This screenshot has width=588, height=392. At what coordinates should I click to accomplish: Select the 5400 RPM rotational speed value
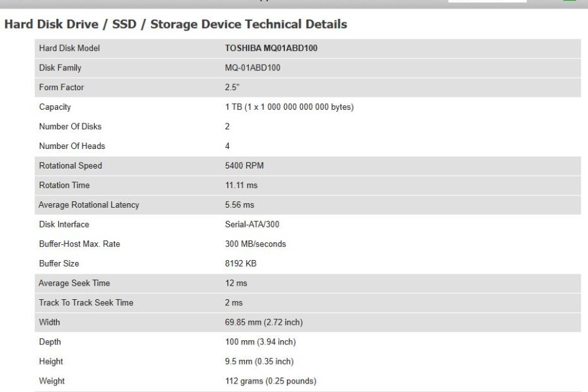pos(244,165)
